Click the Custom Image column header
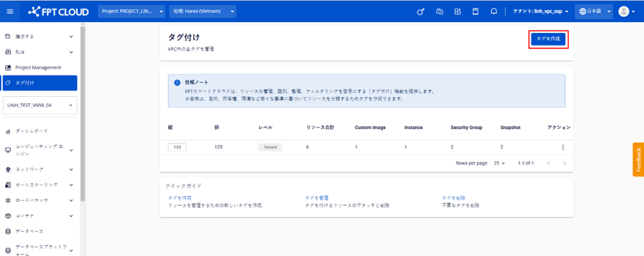644x256 pixels. 370,128
